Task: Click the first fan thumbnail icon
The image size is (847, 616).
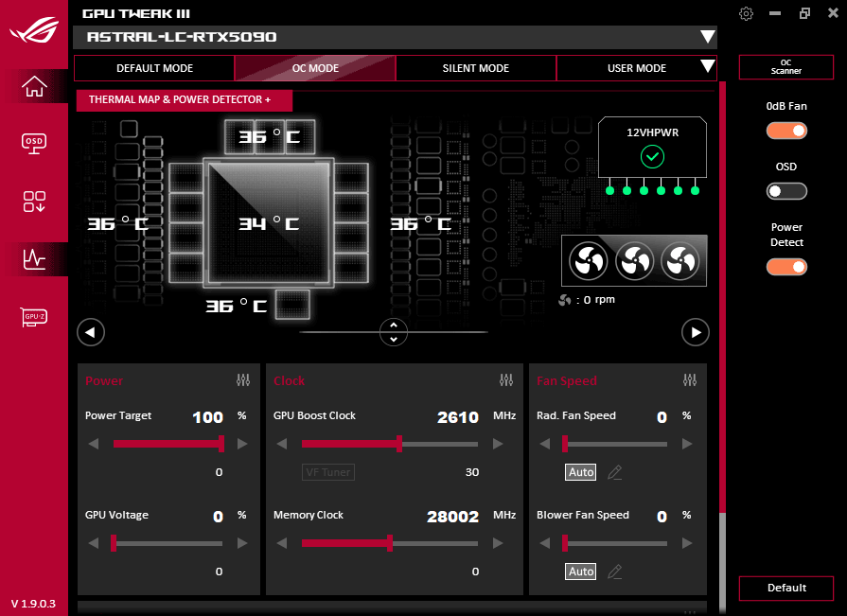Action: [x=589, y=260]
